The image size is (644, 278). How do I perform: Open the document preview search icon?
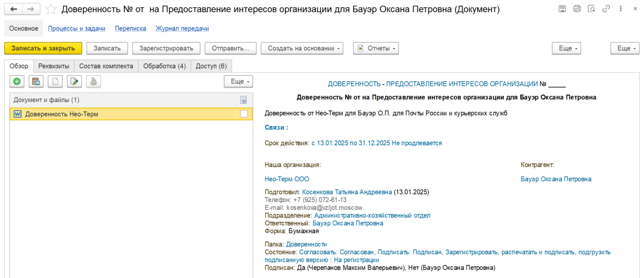(x=591, y=9)
